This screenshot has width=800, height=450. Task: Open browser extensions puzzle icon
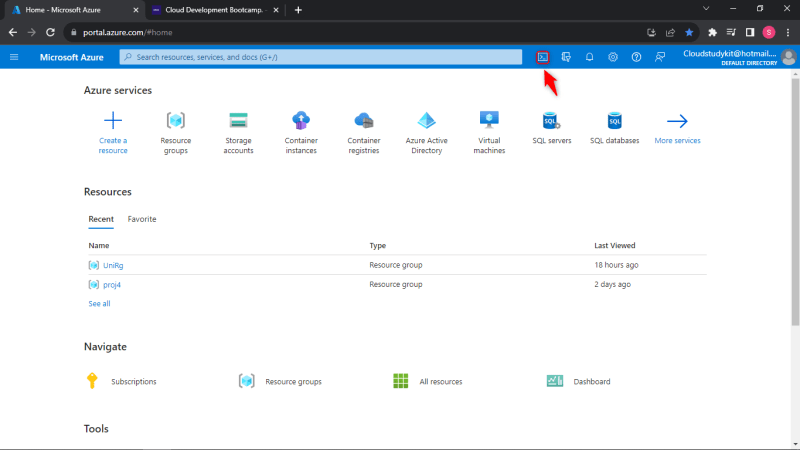point(712,32)
